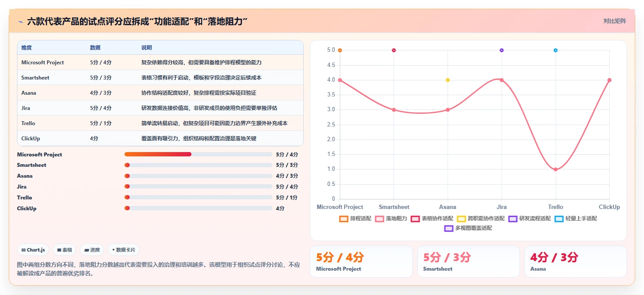Viewport: 644px width, 295px height.
Task: Click the Jira label on the chart x-axis
Action: [502, 207]
